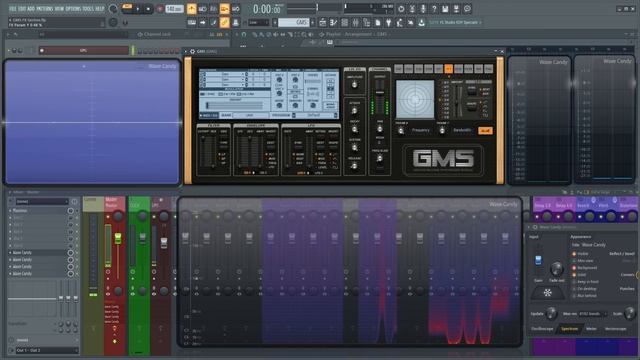Open the OPTIONS menu
The image size is (640, 360).
(x=73, y=9)
